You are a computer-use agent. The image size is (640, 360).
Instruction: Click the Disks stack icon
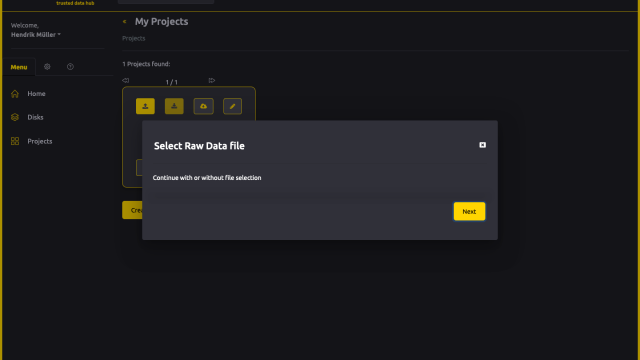pyautogui.click(x=15, y=117)
